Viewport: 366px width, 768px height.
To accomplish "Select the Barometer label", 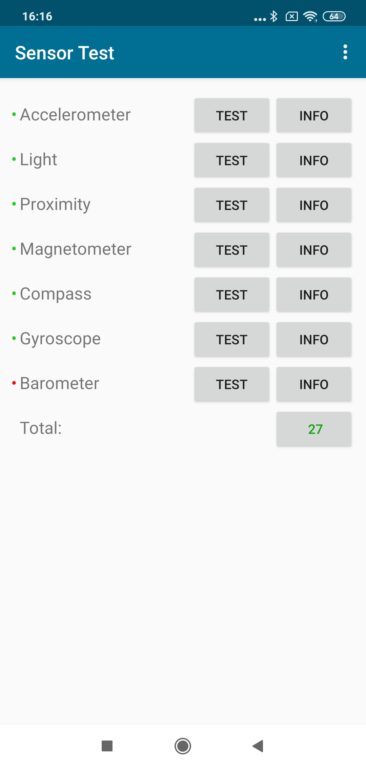I will 59,384.
